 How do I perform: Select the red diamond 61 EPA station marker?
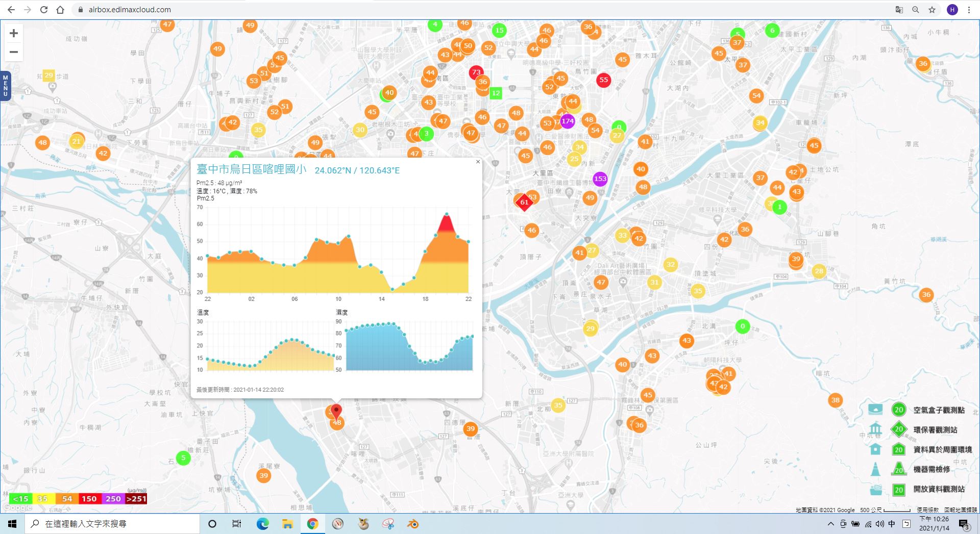pos(524,202)
